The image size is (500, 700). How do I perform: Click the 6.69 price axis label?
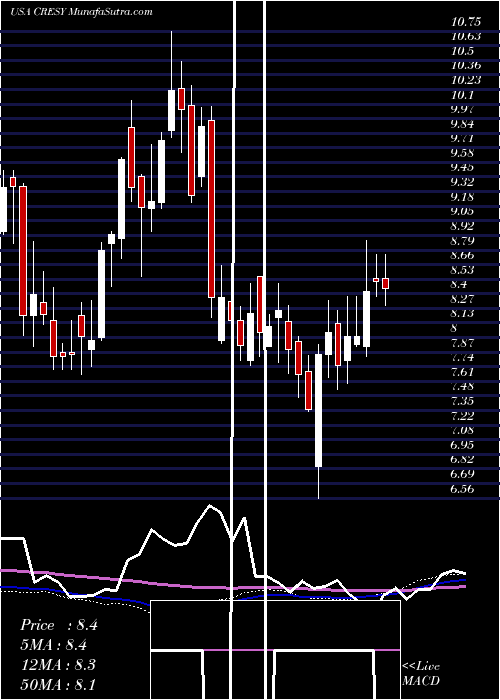(x=462, y=474)
